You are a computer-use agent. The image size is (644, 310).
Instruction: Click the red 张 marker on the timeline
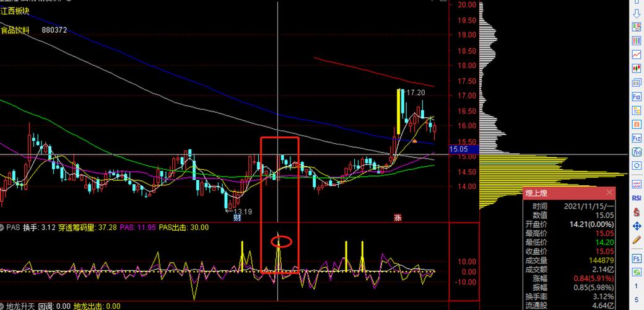click(397, 218)
